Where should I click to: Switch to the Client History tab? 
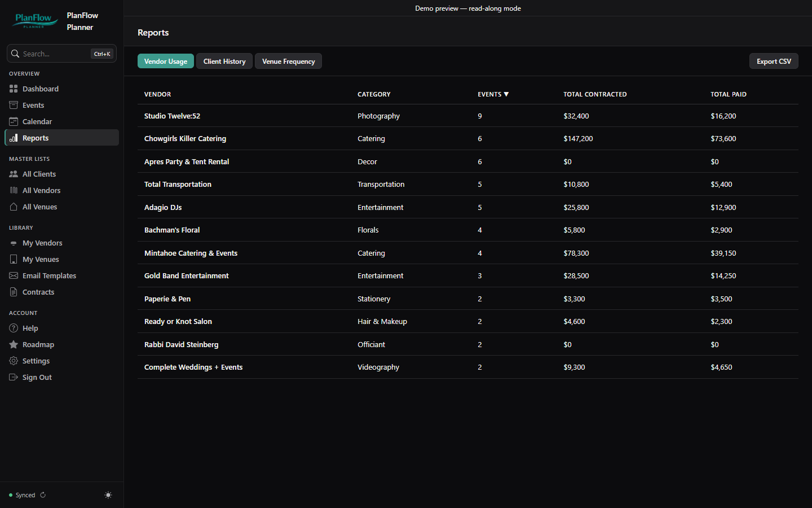(224, 61)
